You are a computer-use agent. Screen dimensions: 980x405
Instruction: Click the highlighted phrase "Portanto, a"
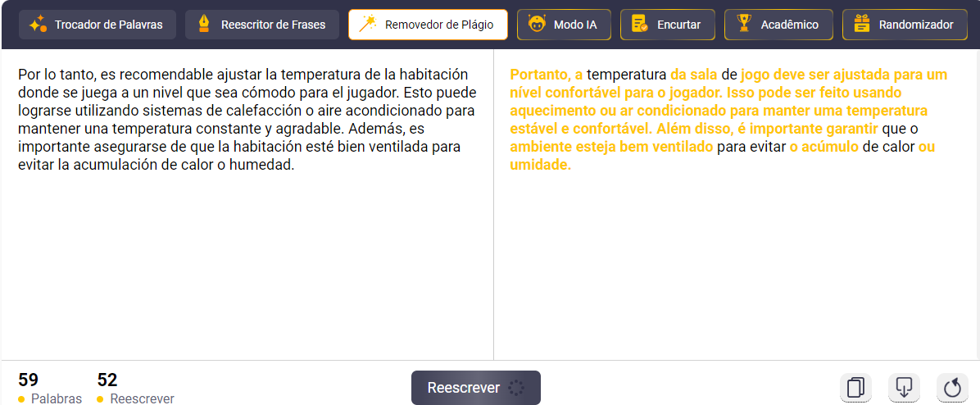pos(546,75)
